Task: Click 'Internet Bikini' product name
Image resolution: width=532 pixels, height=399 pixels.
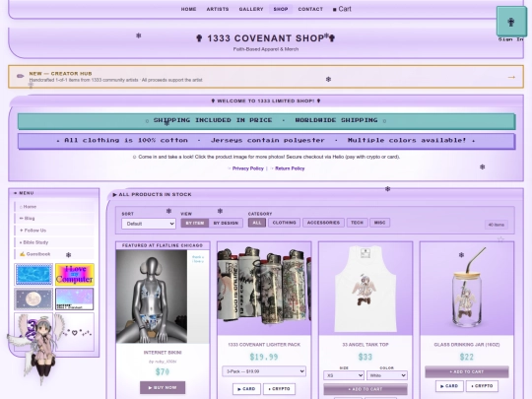Action: click(x=163, y=353)
